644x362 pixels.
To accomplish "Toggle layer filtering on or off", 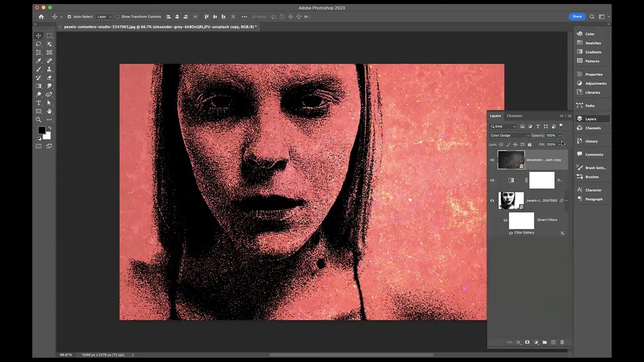I will [561, 126].
